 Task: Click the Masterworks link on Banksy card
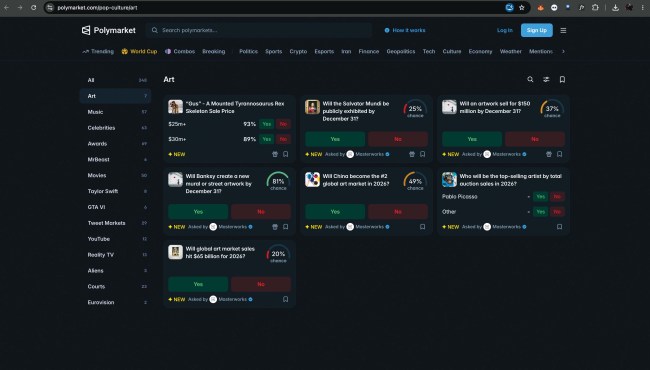tap(233, 227)
